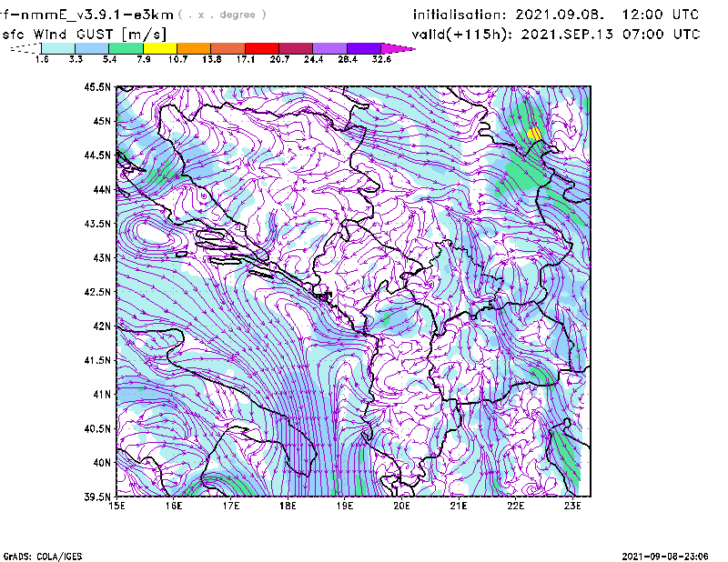Click the "18E" longitude label

pos(288,506)
